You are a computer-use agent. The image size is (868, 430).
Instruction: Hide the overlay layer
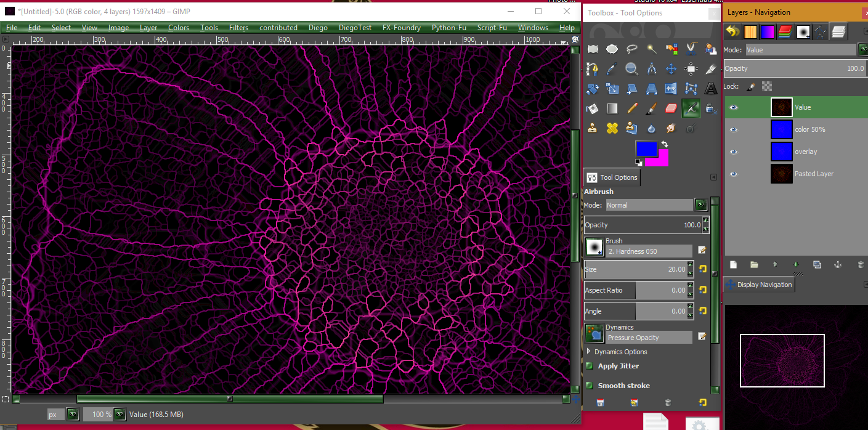click(x=733, y=152)
